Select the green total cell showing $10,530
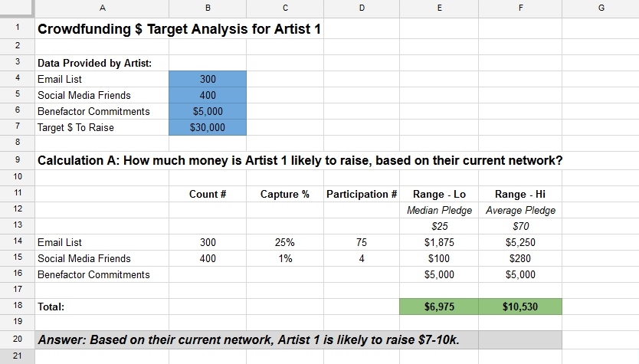639x364 pixels. (x=519, y=307)
